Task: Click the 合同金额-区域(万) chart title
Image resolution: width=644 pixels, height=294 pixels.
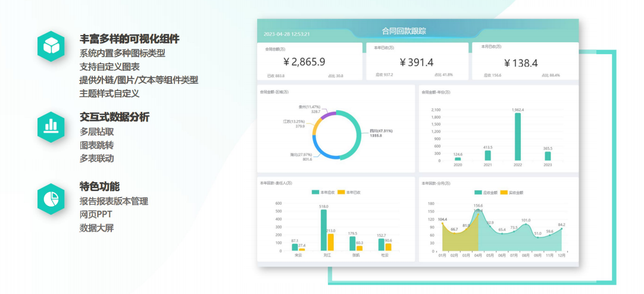Action: click(x=274, y=92)
